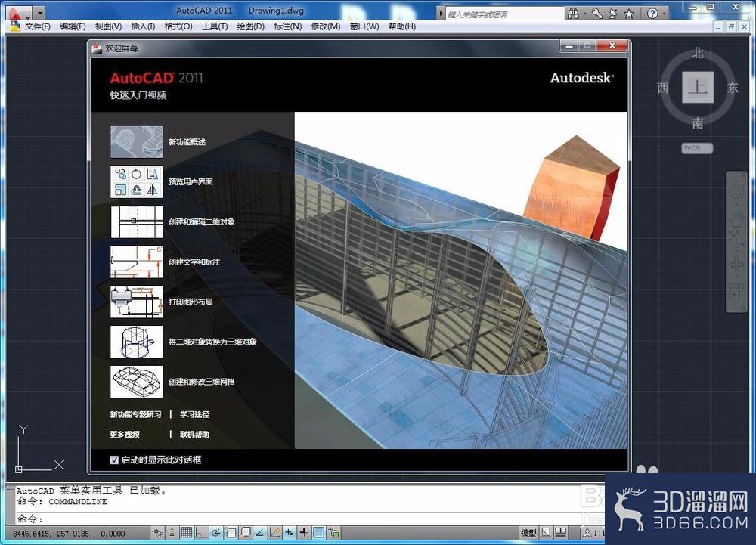Viewport: 756px width, 545px height.
Task: Toggle Ortho Mode in status bar
Action: pyautogui.click(x=201, y=532)
